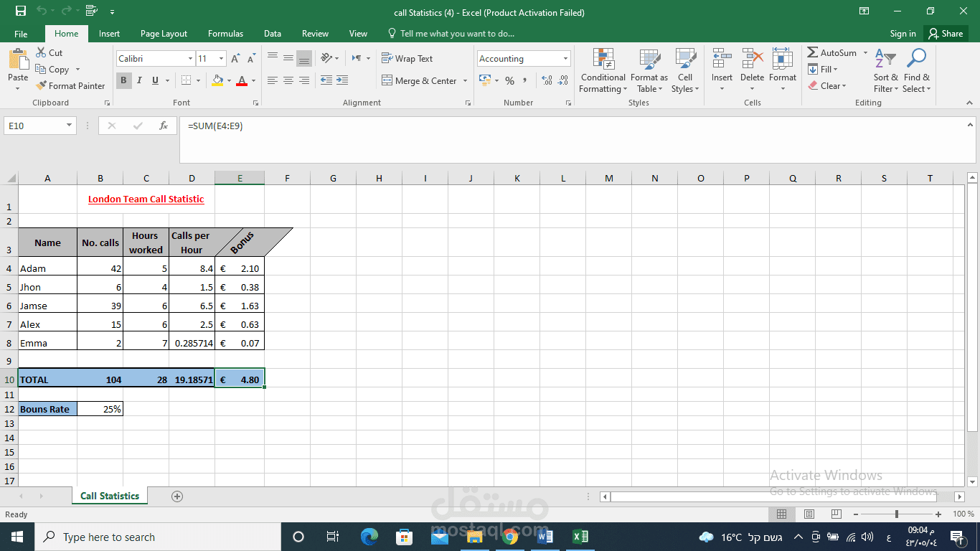Open the Merge & Center dropdown arrow

click(465, 81)
